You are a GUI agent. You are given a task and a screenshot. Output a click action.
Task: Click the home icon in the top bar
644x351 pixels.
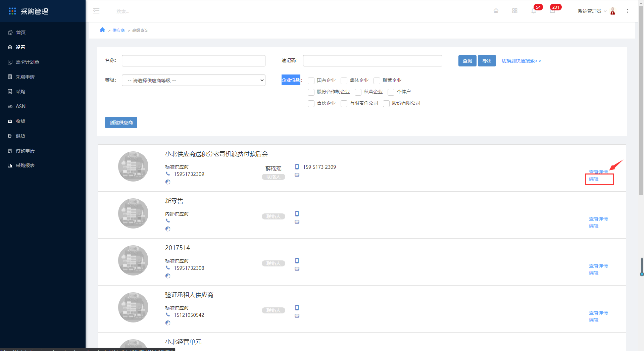coord(496,11)
